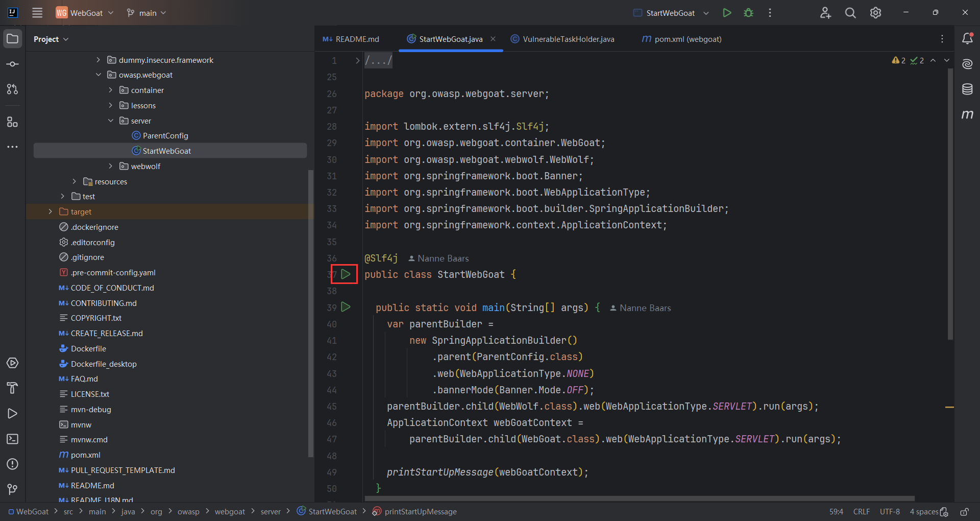Viewport: 980px width, 521px height.
Task: Expand the resources folder
Action: [x=75, y=182]
